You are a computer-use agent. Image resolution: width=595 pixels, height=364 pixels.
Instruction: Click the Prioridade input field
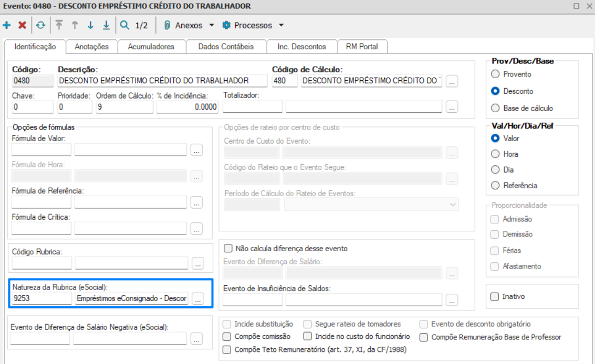75,107
